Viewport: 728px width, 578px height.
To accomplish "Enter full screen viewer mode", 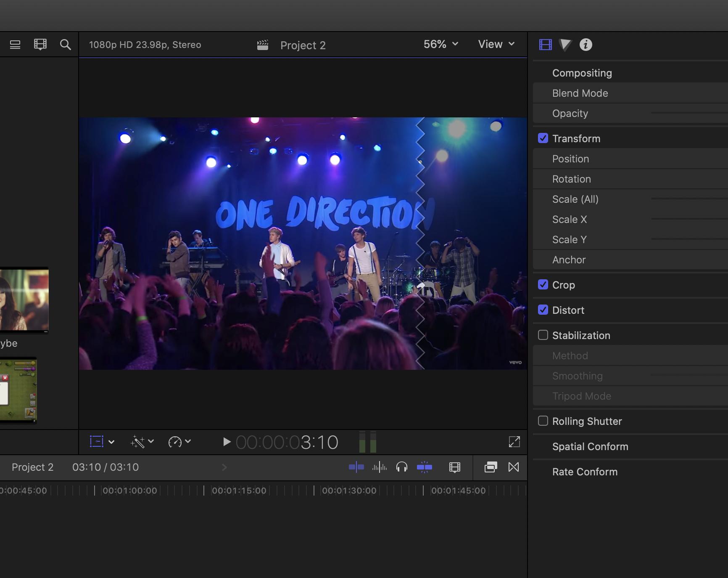I will click(514, 442).
